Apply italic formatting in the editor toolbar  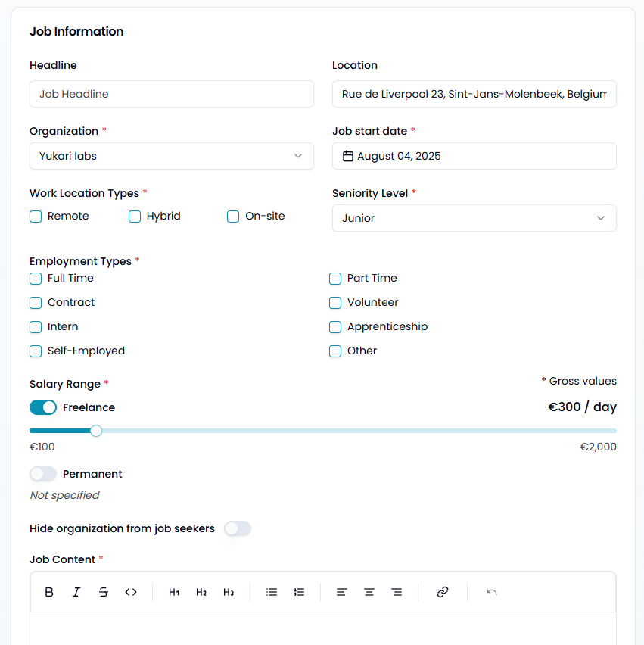[x=76, y=592]
